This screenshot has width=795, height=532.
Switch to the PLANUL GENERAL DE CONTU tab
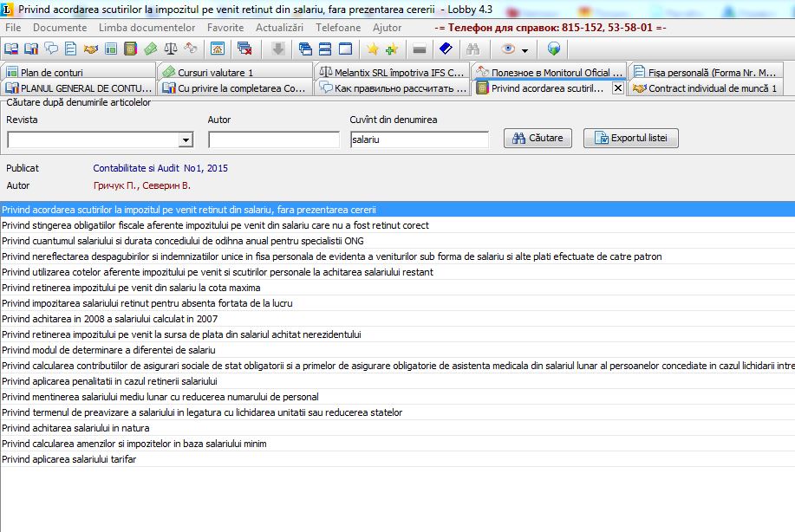tap(79, 88)
